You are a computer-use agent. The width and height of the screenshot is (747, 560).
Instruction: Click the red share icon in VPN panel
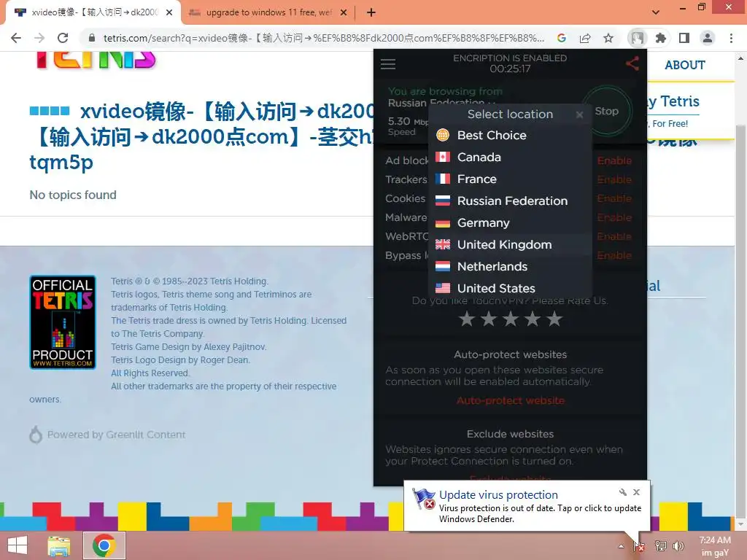tap(632, 63)
